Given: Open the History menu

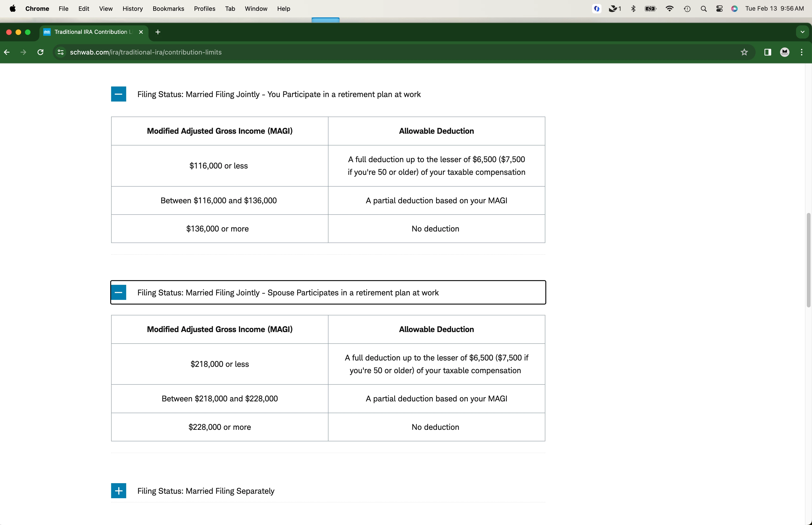Looking at the screenshot, I should pos(133,9).
